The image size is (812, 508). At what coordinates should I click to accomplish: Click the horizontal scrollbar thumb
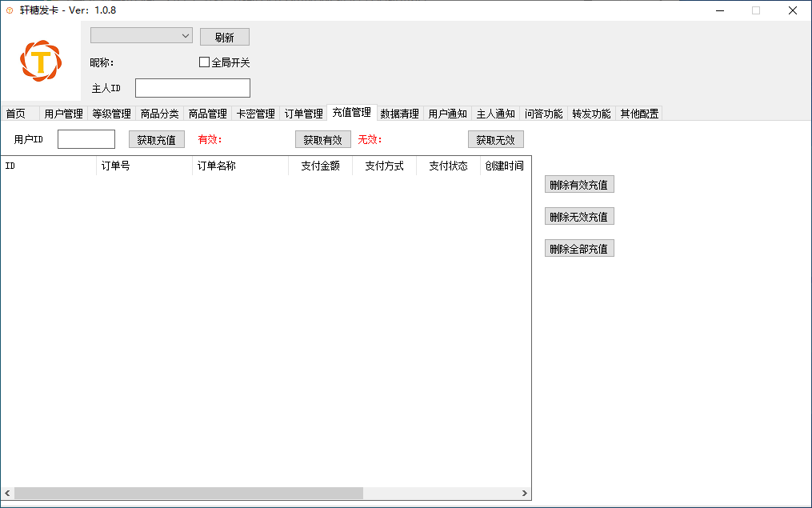pos(189,493)
